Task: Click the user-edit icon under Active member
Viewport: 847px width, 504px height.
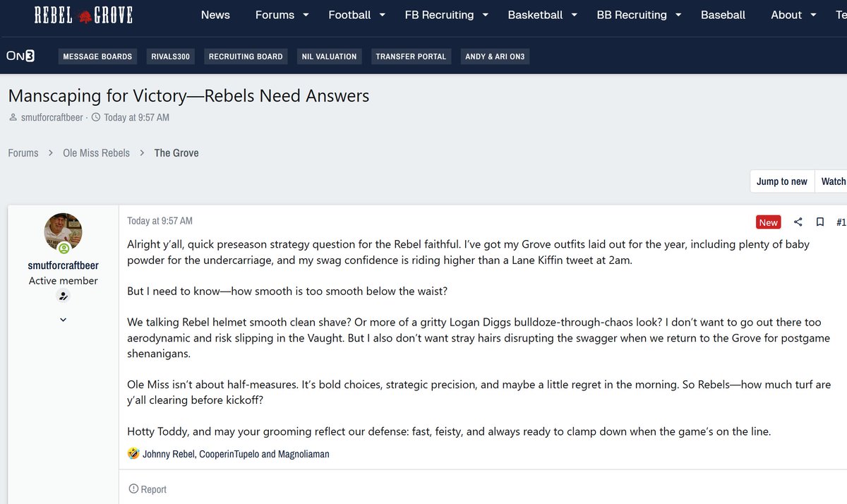Action: click(x=64, y=296)
